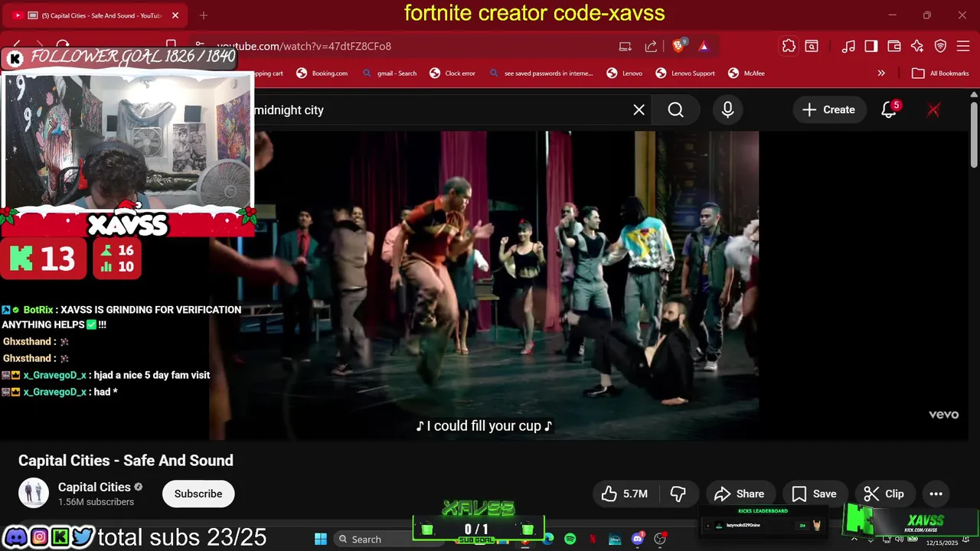Start voice search with microphone
980x551 pixels.
pos(727,110)
